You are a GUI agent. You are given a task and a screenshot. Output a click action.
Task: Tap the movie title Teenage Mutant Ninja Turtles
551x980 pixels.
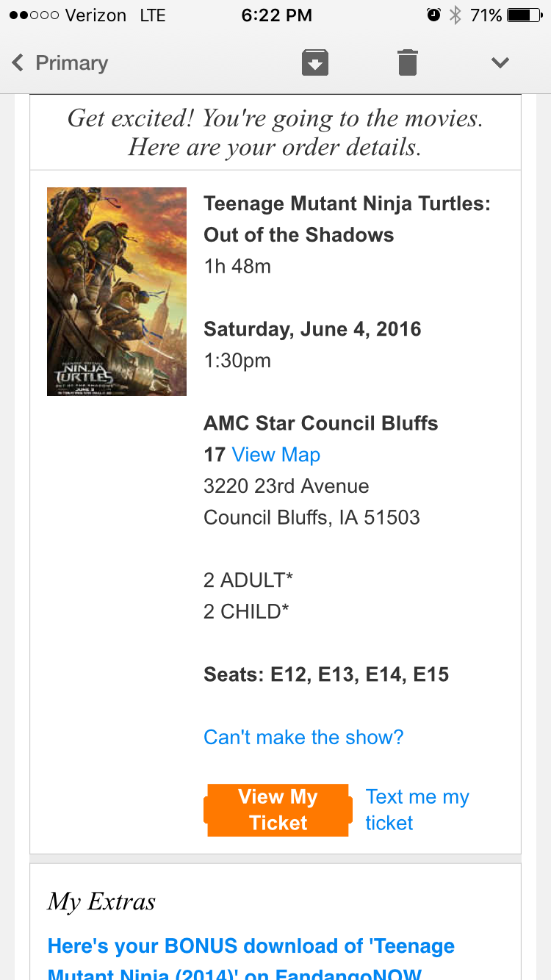click(x=347, y=219)
